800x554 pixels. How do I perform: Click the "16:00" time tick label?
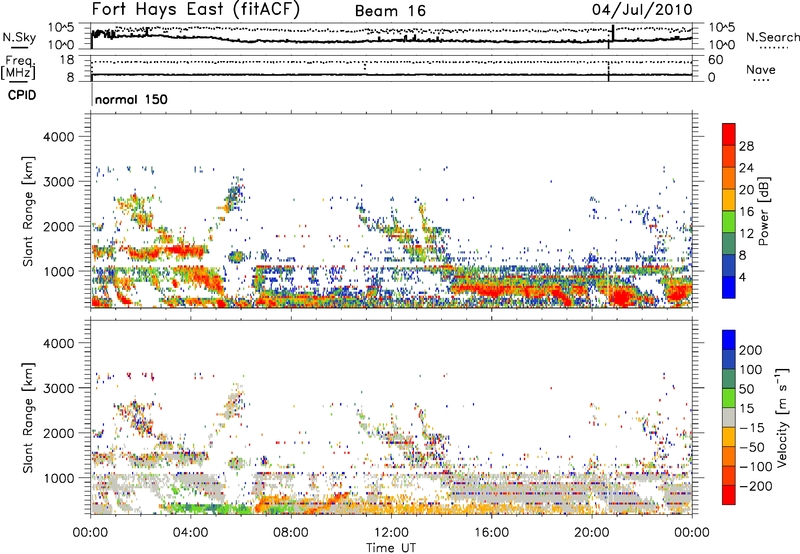(x=491, y=533)
